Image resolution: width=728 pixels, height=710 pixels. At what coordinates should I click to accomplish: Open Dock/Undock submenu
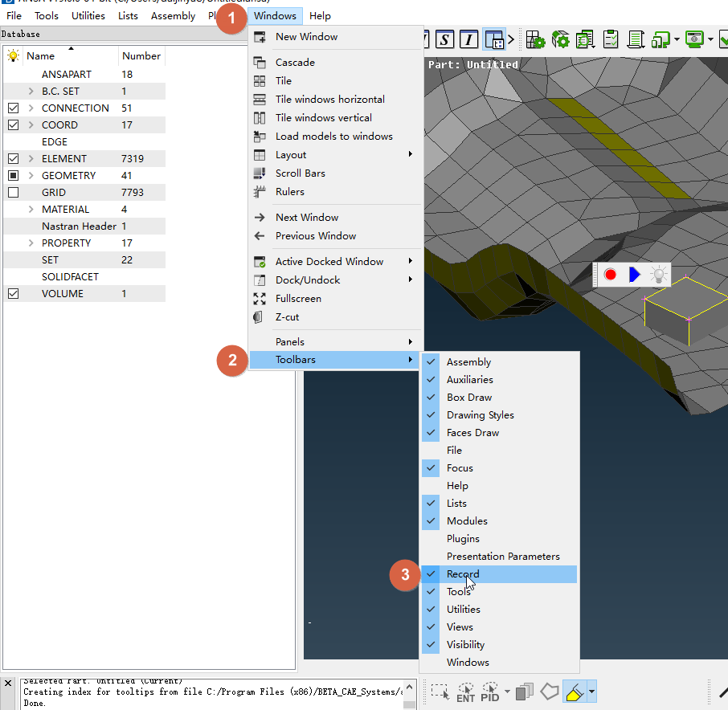click(x=336, y=280)
